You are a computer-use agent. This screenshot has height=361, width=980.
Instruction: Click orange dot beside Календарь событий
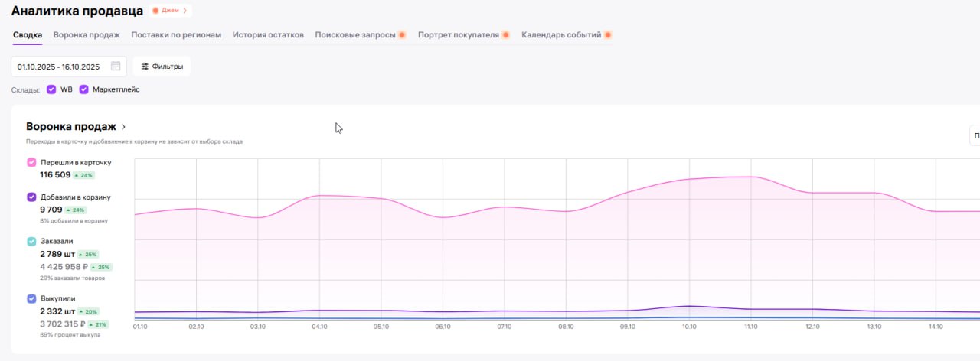(608, 35)
